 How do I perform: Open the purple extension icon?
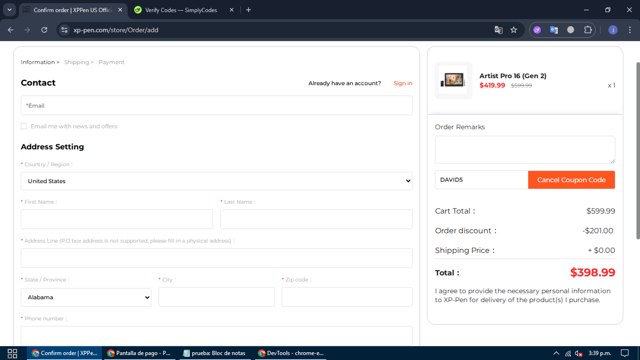[x=537, y=30]
